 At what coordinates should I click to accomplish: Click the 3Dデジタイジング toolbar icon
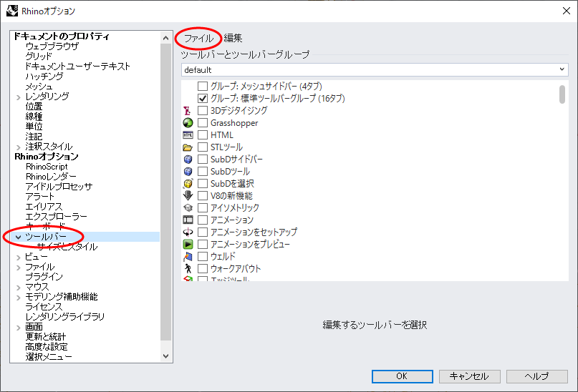tap(188, 111)
